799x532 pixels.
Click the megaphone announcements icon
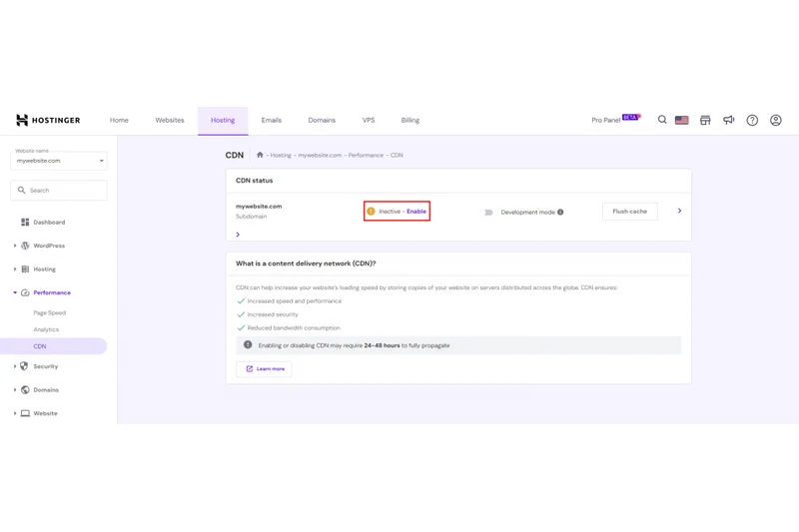point(729,120)
